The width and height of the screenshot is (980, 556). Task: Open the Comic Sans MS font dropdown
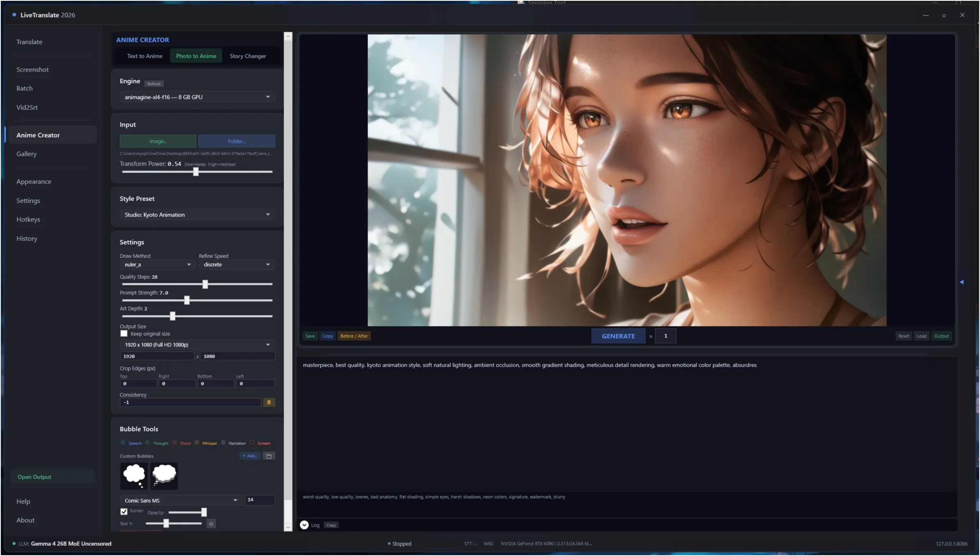tap(180, 500)
